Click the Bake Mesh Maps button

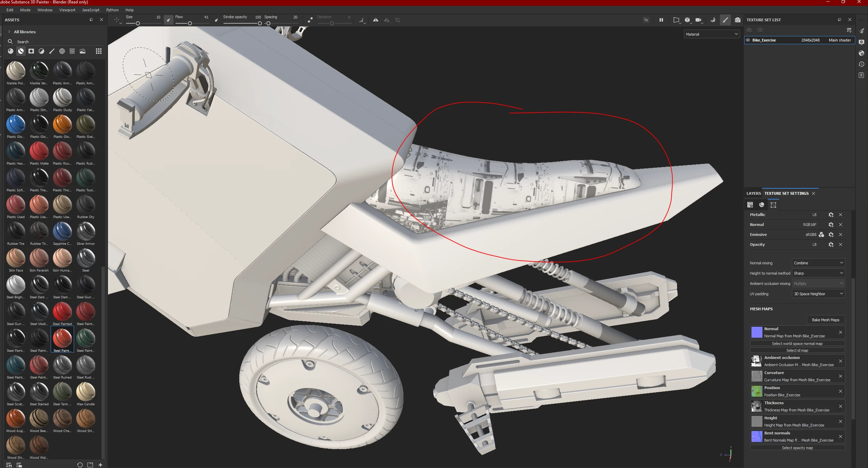(x=825, y=320)
